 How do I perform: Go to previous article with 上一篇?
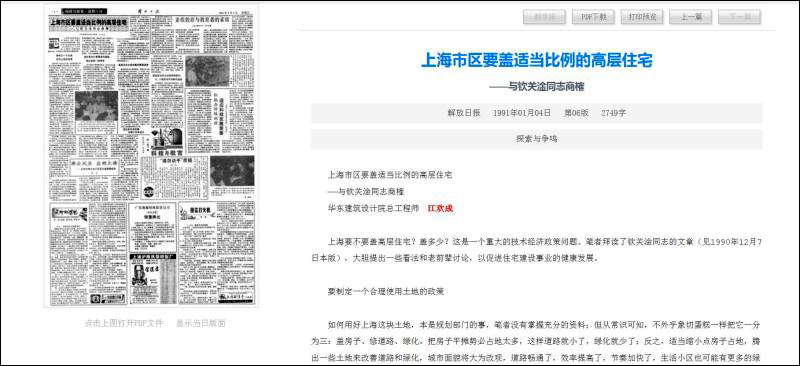(x=690, y=17)
